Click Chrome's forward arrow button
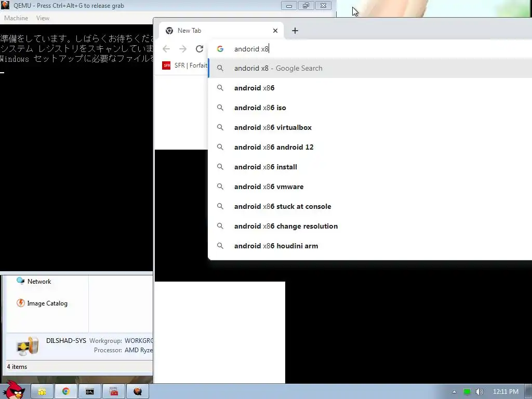Image resolution: width=532 pixels, height=399 pixels. (x=183, y=49)
